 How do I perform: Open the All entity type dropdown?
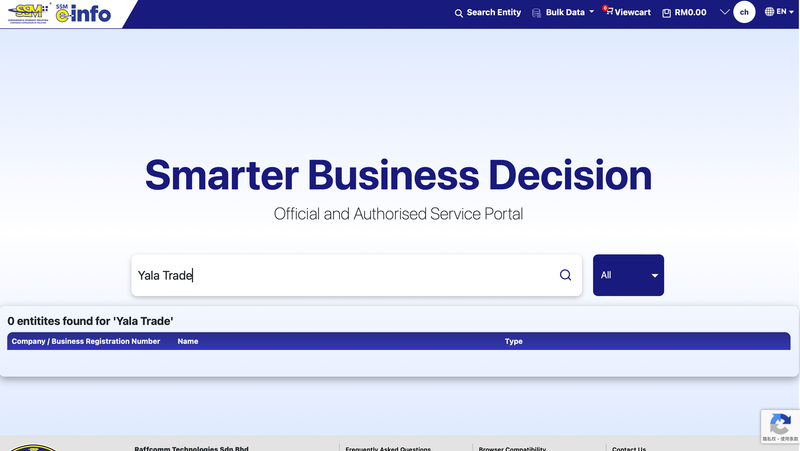[628, 275]
